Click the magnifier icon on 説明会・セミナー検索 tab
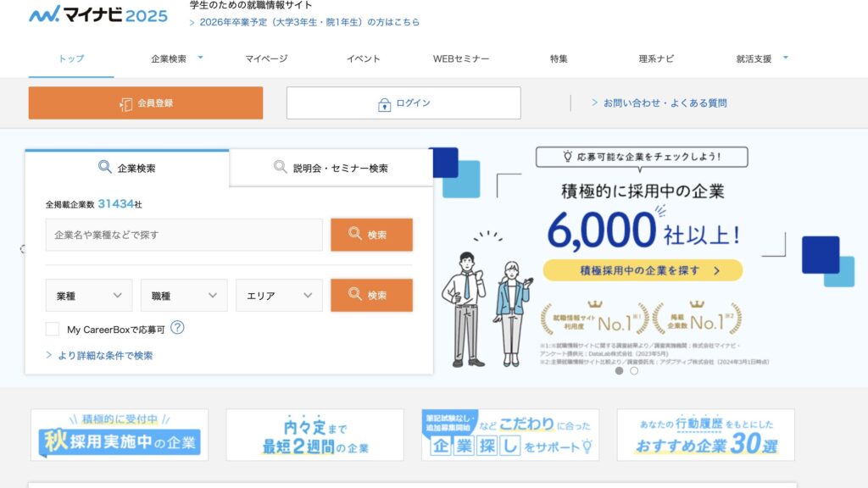The width and height of the screenshot is (868, 488). pos(281,168)
